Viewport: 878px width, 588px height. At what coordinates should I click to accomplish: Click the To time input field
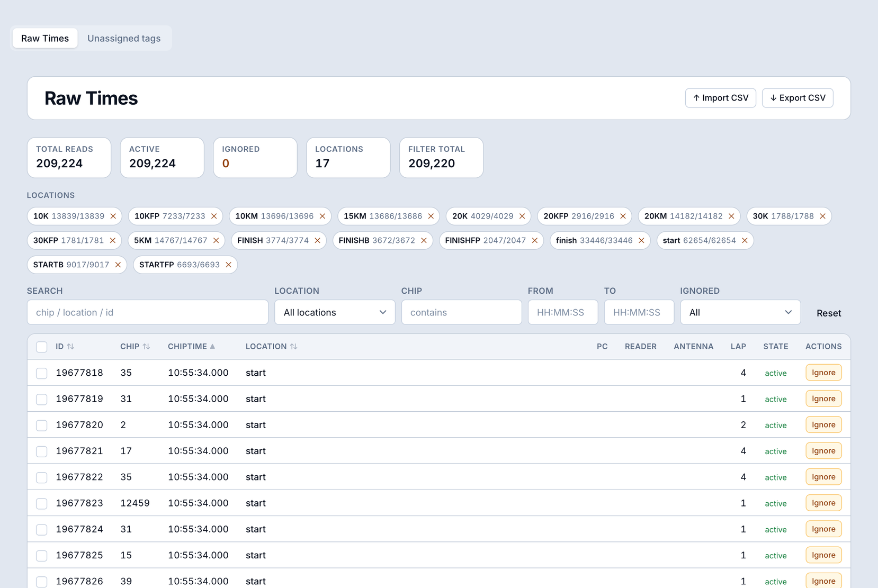(x=639, y=312)
